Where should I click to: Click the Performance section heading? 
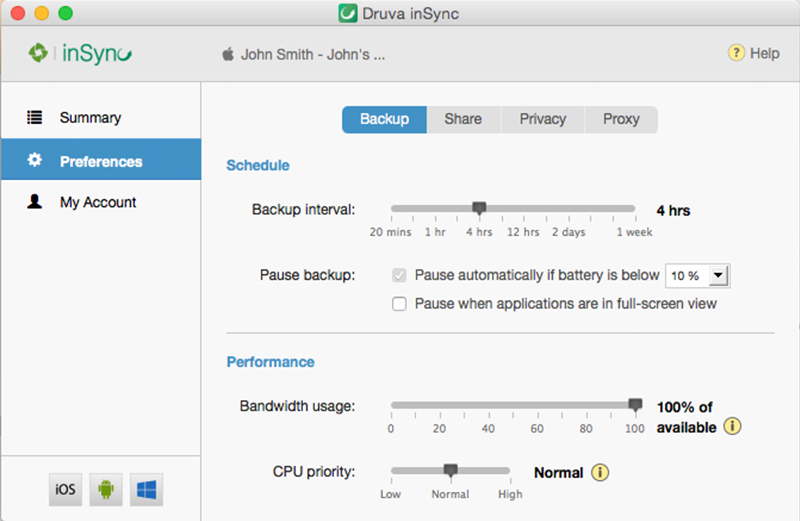click(270, 362)
